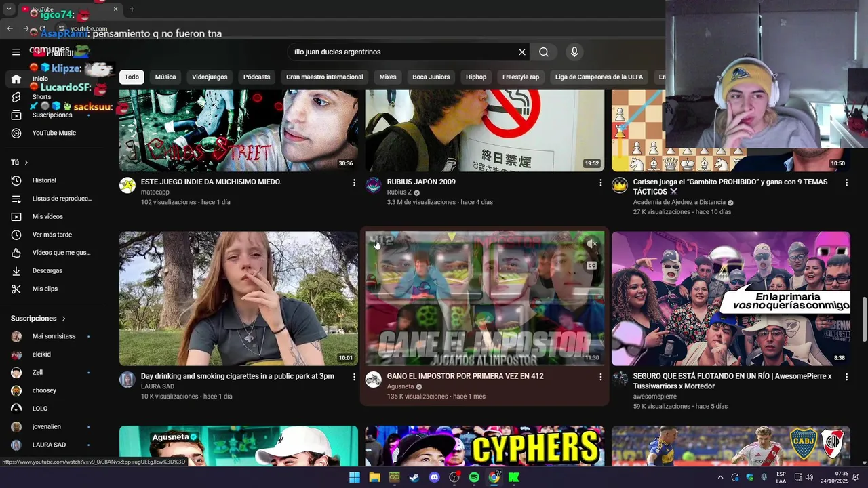Open the LAURA SAD video channel avatar
This screenshot has height=488, width=868.
(x=127, y=380)
